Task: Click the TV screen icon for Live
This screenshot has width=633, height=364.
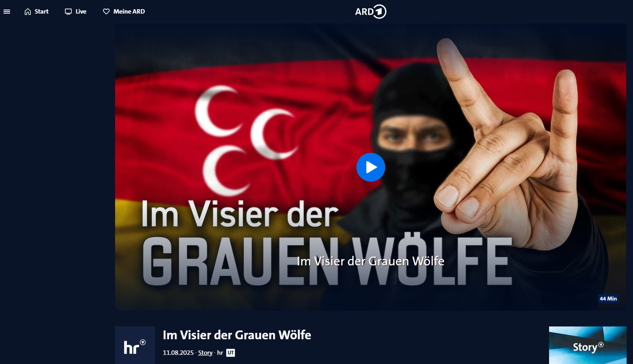Action: coord(68,12)
